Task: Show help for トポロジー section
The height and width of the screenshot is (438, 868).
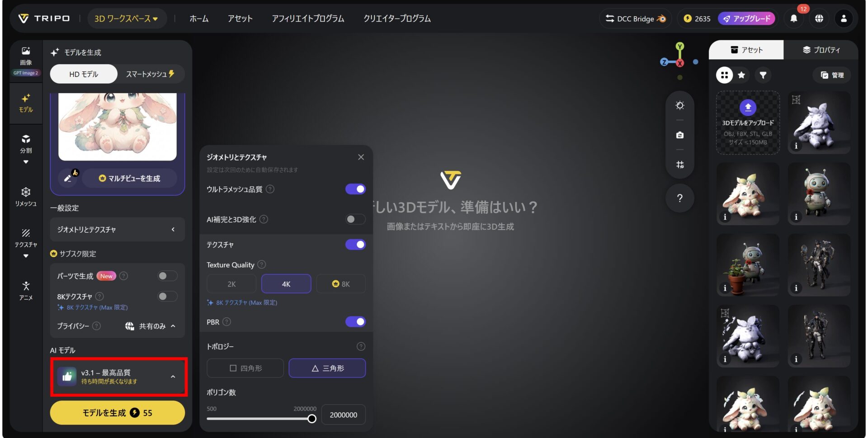Action: (361, 346)
